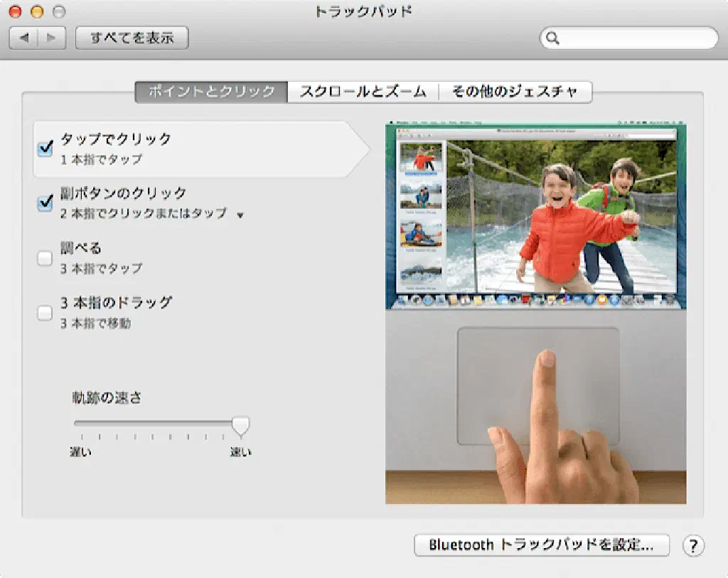Image resolution: width=728 pixels, height=578 pixels.
Task: Turn on the 3本指のドラッグ checkbox
Action: pyautogui.click(x=45, y=313)
